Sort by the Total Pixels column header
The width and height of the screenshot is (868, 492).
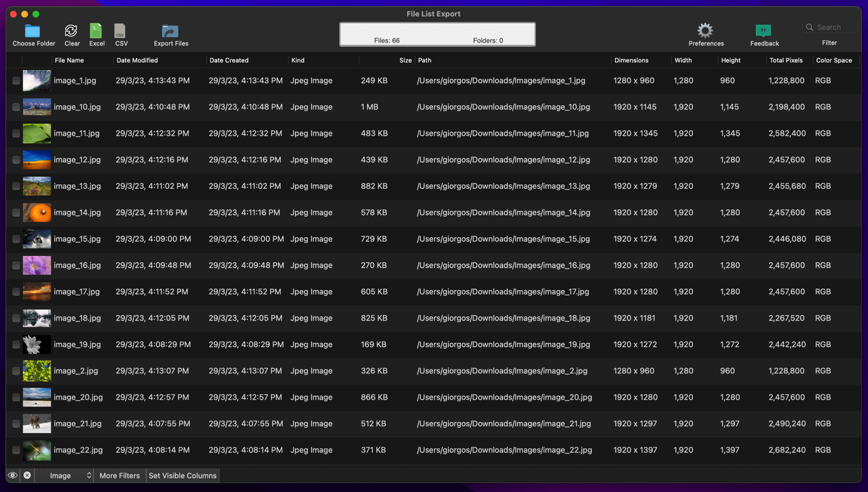click(x=786, y=60)
